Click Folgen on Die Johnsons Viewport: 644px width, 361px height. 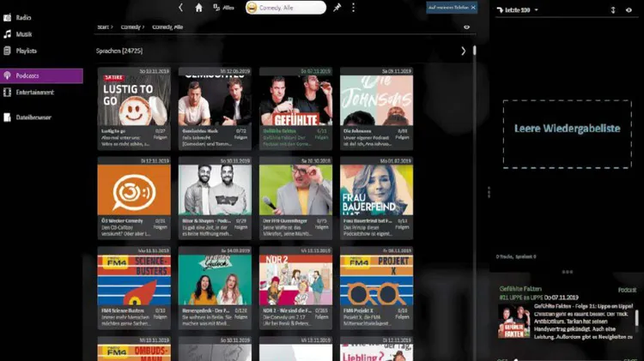[402, 137]
